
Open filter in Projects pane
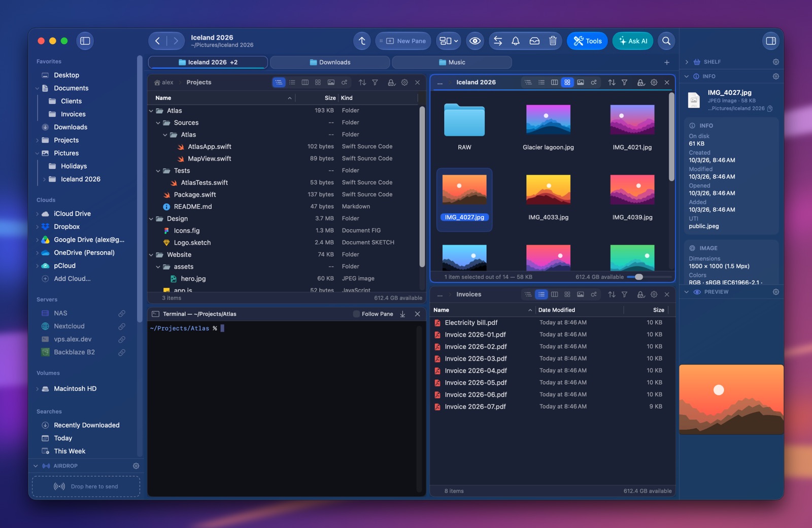click(375, 82)
